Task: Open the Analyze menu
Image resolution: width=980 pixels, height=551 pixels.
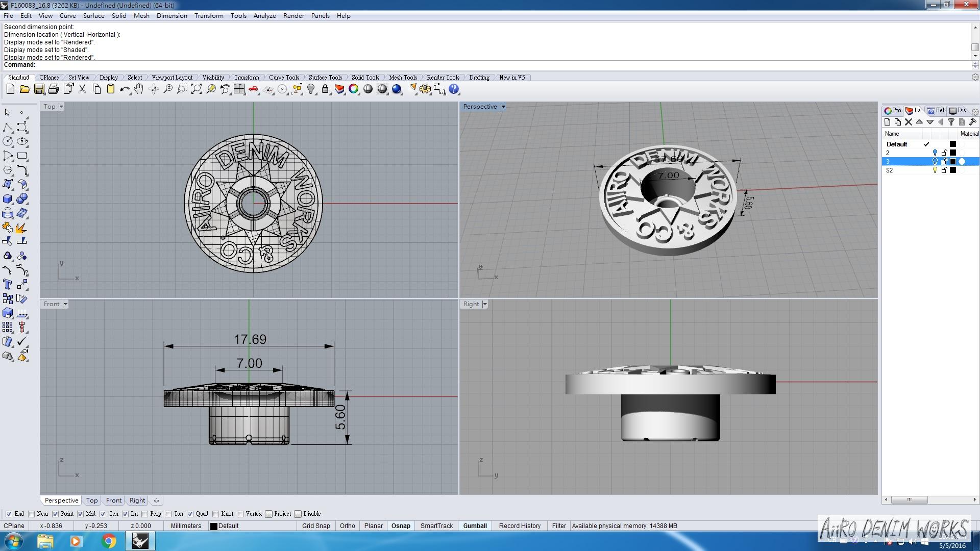Action: [265, 16]
